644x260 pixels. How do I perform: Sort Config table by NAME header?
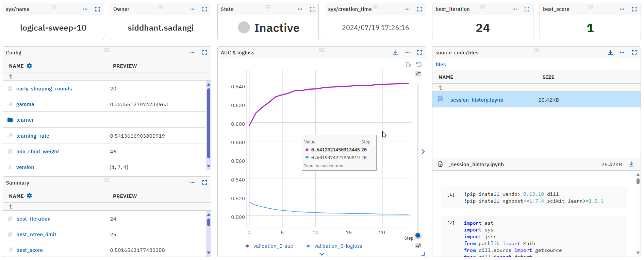(16, 66)
